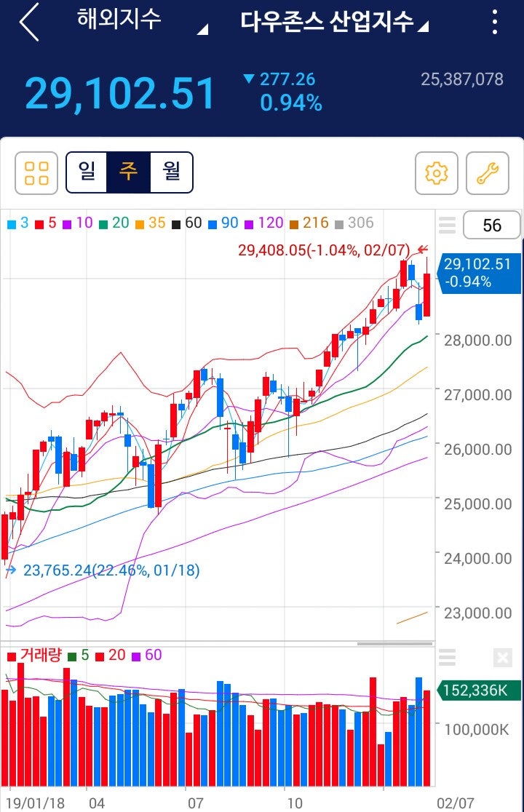Toggle the volume 20-period average legend

111,656
